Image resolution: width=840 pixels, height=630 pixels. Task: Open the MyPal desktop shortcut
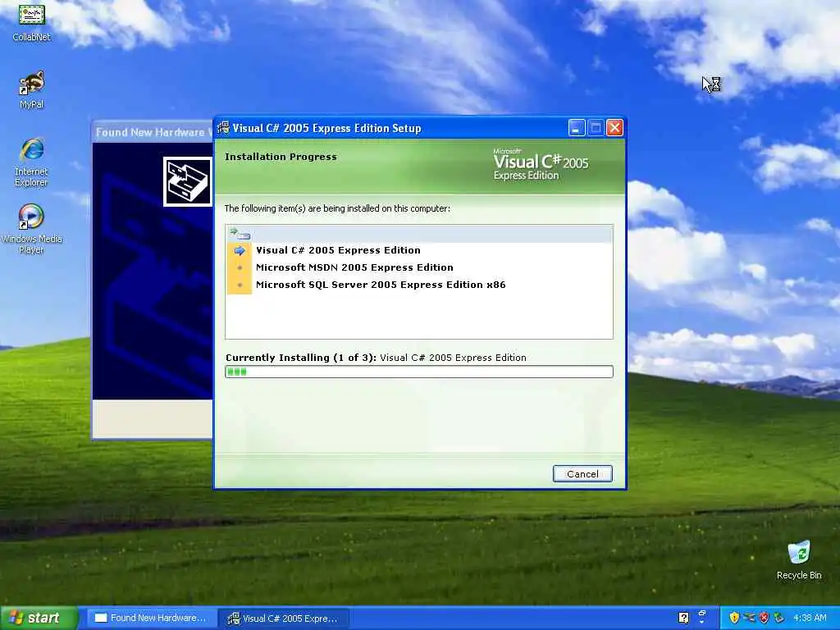[x=32, y=90]
